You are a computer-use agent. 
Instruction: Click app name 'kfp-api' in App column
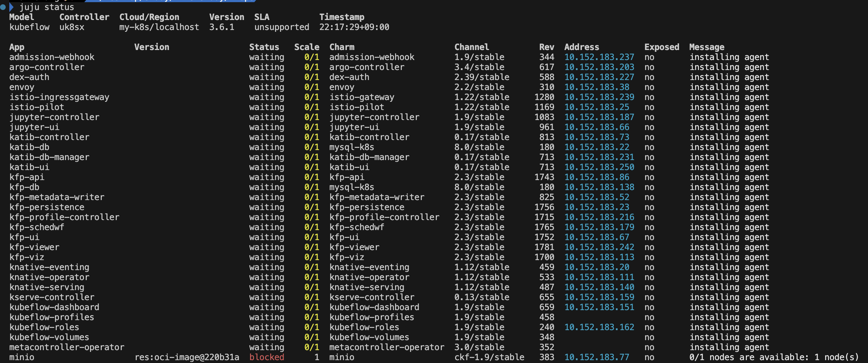click(x=27, y=177)
